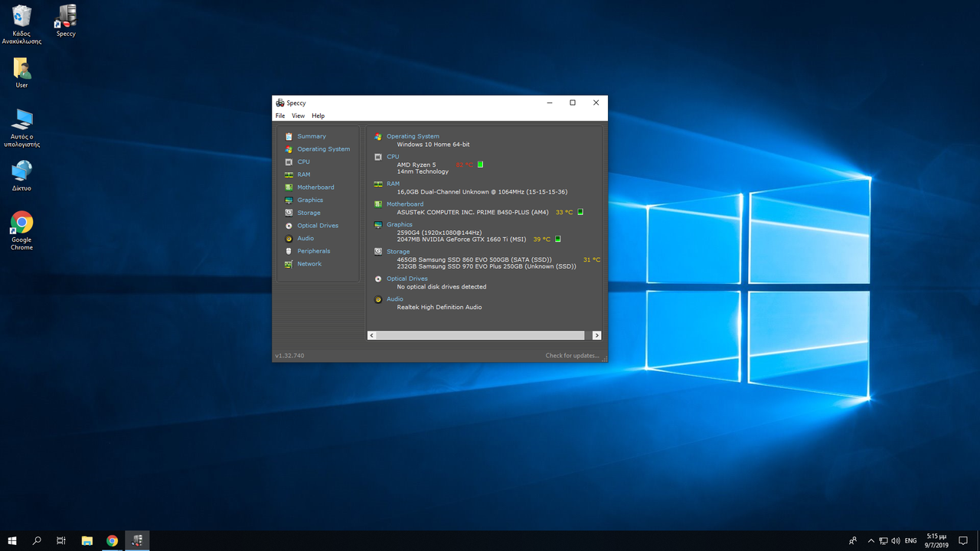980x551 pixels.
Task: Click the motherboard temperature indicator icon
Action: click(580, 212)
